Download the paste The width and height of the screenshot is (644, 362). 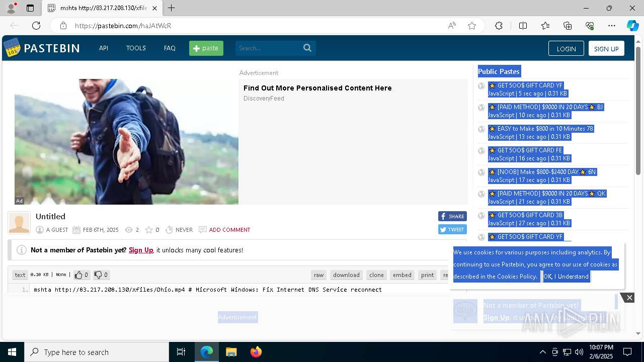346,275
